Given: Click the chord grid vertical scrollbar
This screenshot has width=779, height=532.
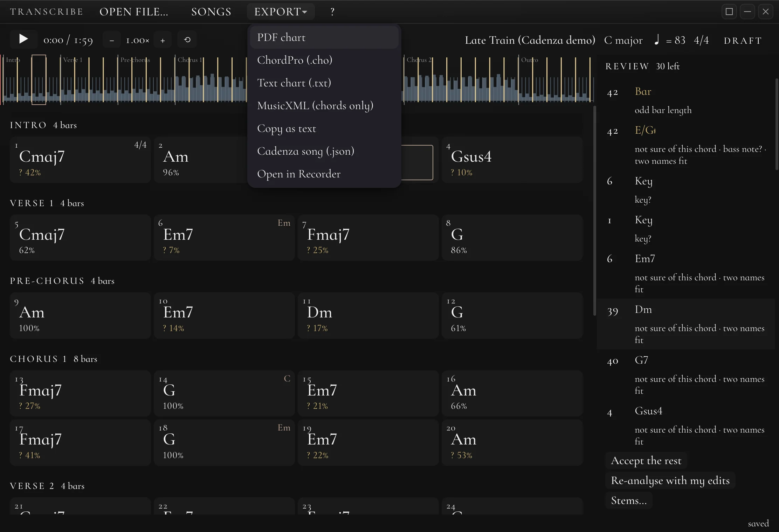Looking at the screenshot, I should [594, 210].
